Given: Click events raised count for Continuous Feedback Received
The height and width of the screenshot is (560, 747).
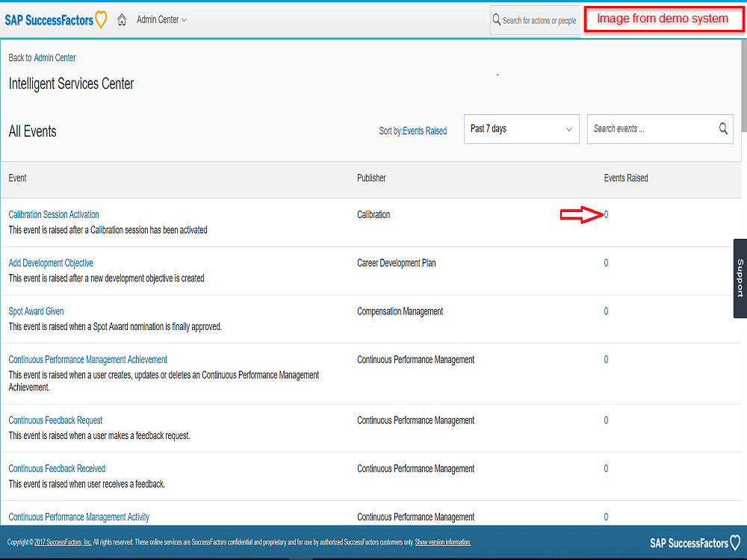Looking at the screenshot, I should pos(606,469).
